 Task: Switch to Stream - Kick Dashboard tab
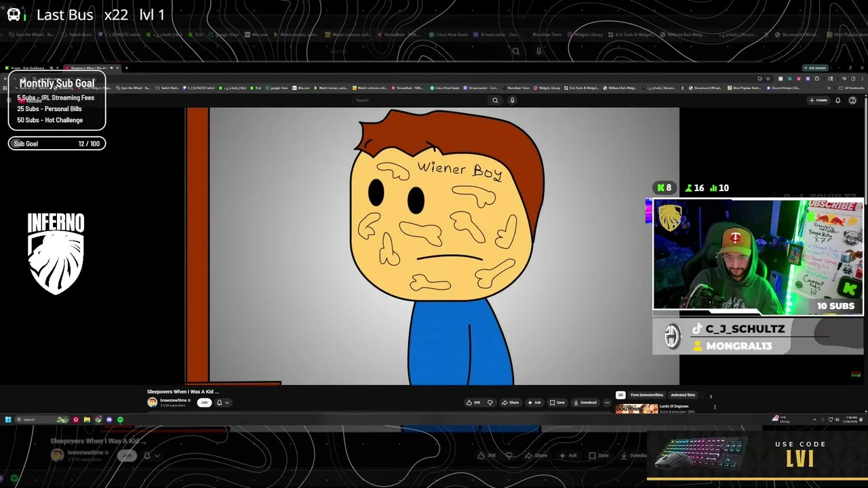click(31, 68)
